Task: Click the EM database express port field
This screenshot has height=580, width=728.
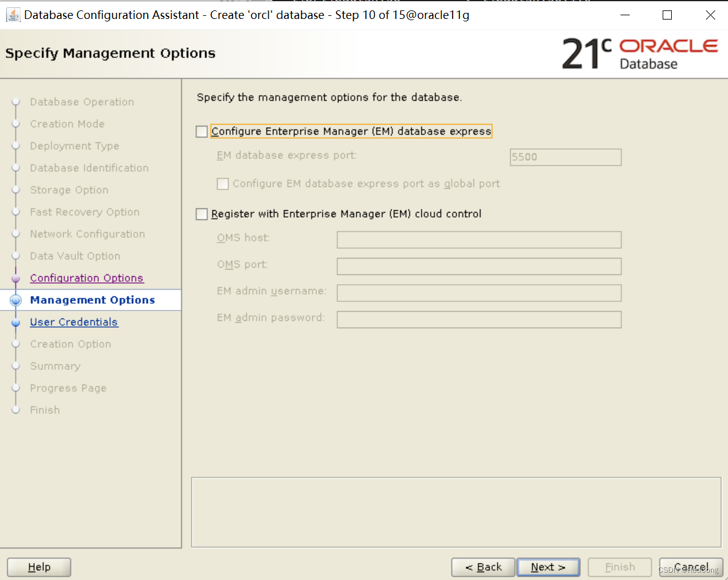Action: pos(565,157)
